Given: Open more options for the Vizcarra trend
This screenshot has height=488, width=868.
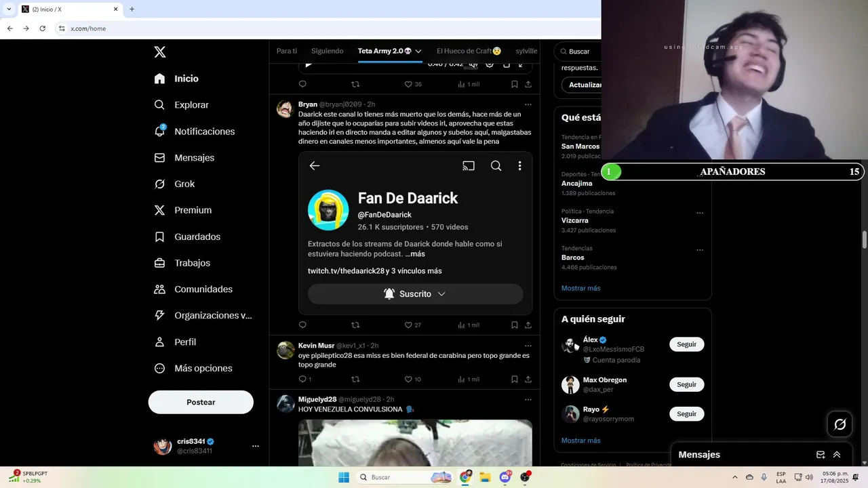Looking at the screenshot, I should tap(700, 213).
